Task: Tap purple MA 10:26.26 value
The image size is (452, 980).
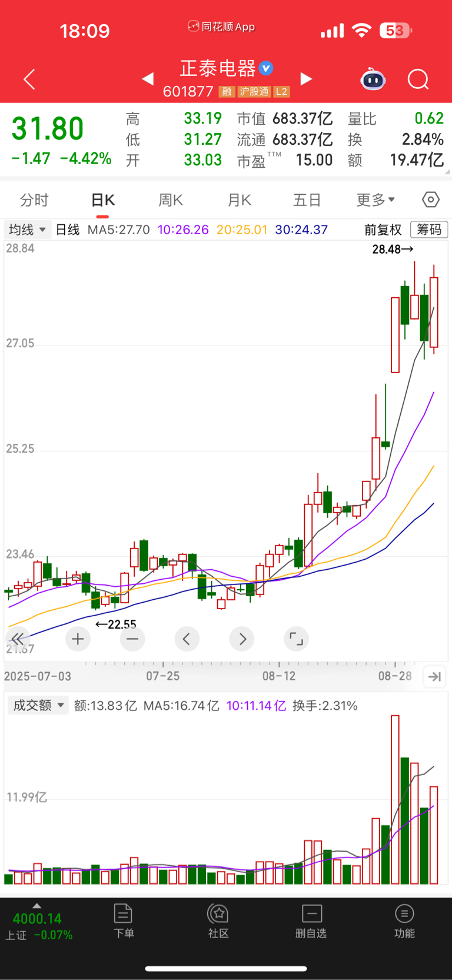Action: coord(183,230)
